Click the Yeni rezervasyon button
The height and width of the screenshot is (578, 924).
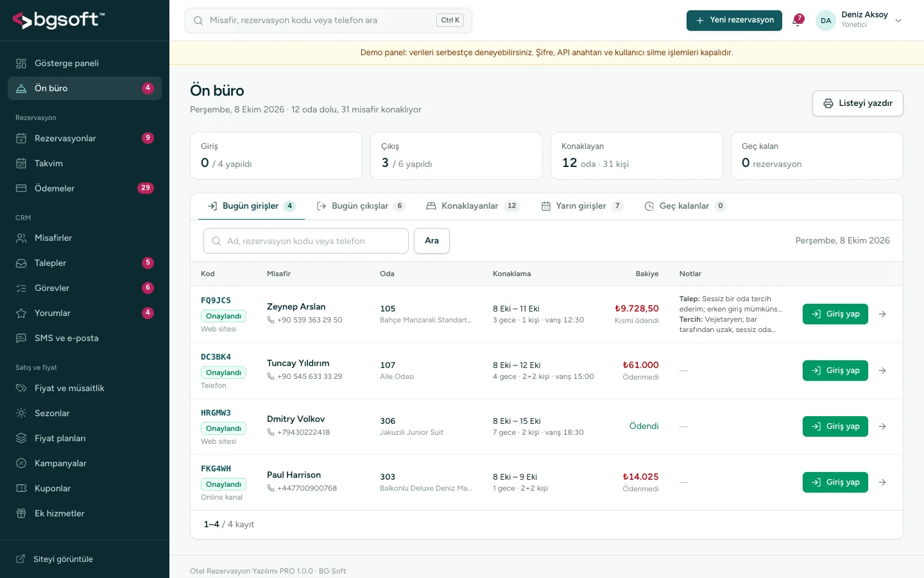click(734, 21)
